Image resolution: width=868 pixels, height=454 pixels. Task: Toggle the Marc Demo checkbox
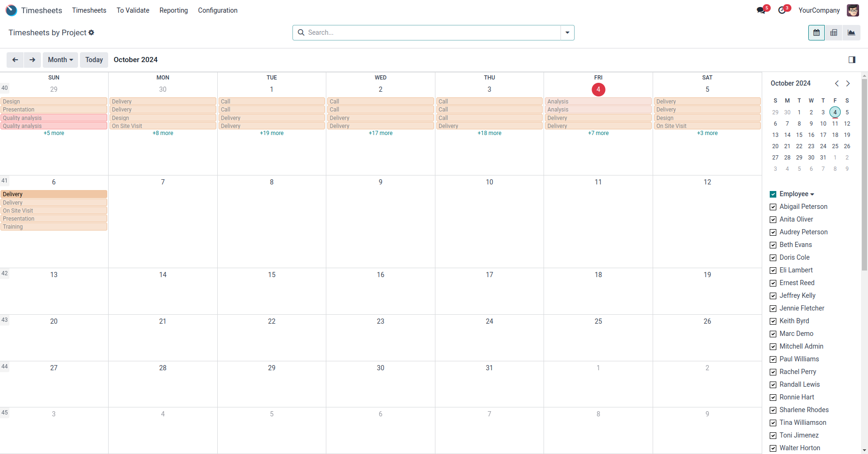click(773, 334)
